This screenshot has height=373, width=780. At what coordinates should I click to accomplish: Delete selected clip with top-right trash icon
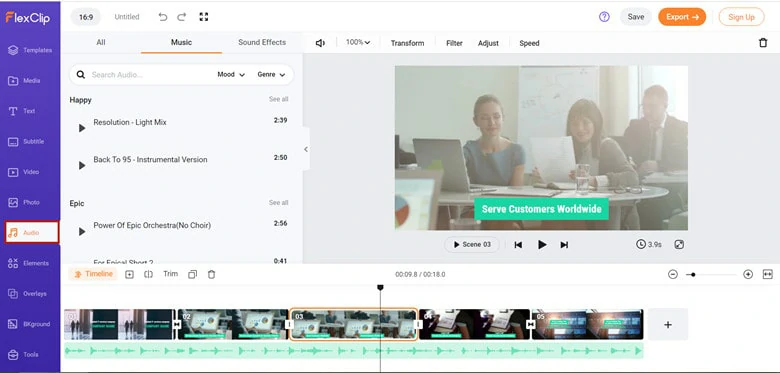(x=763, y=43)
